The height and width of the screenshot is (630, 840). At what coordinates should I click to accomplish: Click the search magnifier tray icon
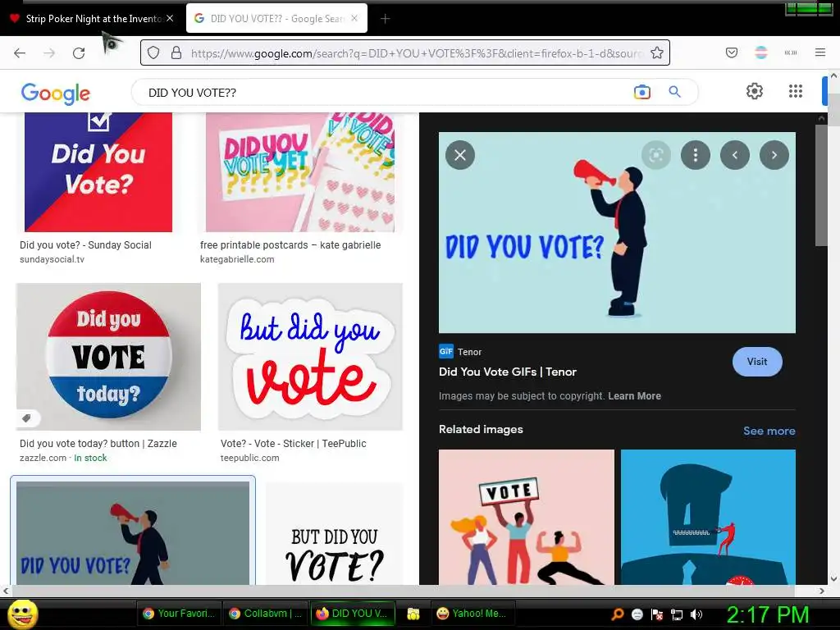[x=618, y=614]
